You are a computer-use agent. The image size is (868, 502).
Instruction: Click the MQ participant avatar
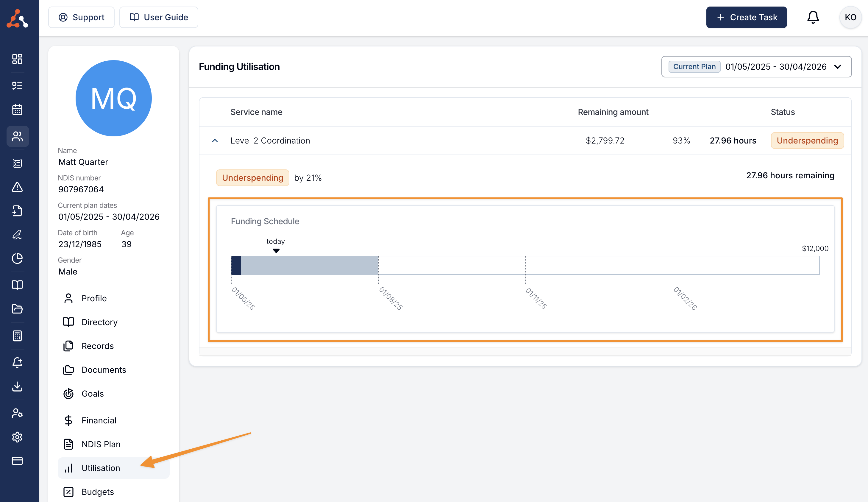(x=113, y=98)
